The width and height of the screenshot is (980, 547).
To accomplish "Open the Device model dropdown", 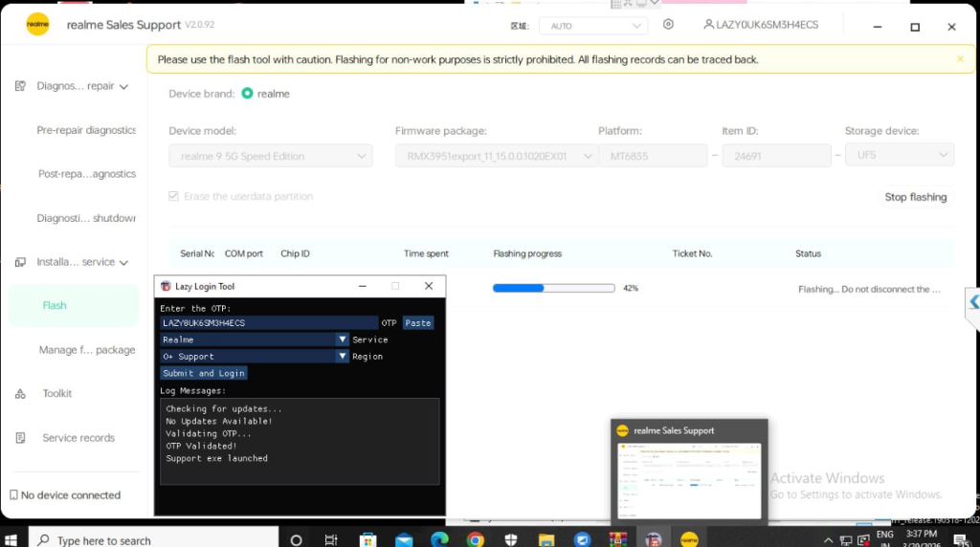I will click(271, 156).
